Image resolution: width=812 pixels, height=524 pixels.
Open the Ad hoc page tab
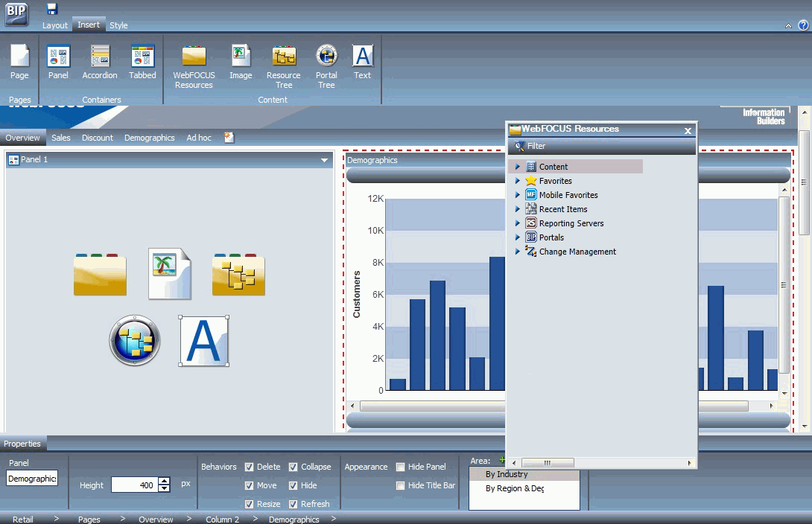click(x=199, y=138)
